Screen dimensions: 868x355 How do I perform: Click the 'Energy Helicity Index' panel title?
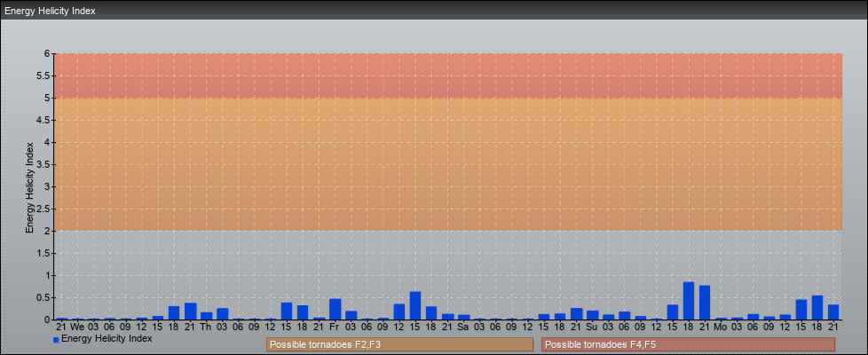[50, 11]
